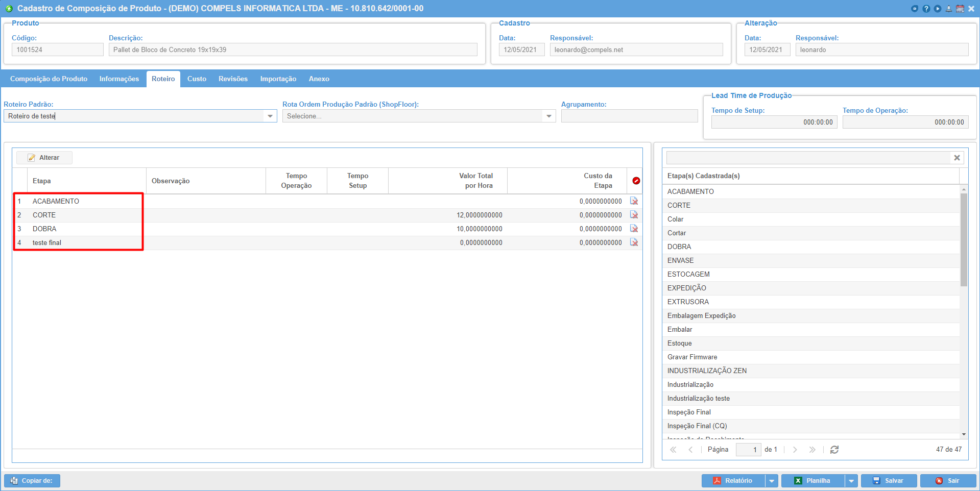Click the red remove-all icon in grid header
980x491 pixels.
636,181
